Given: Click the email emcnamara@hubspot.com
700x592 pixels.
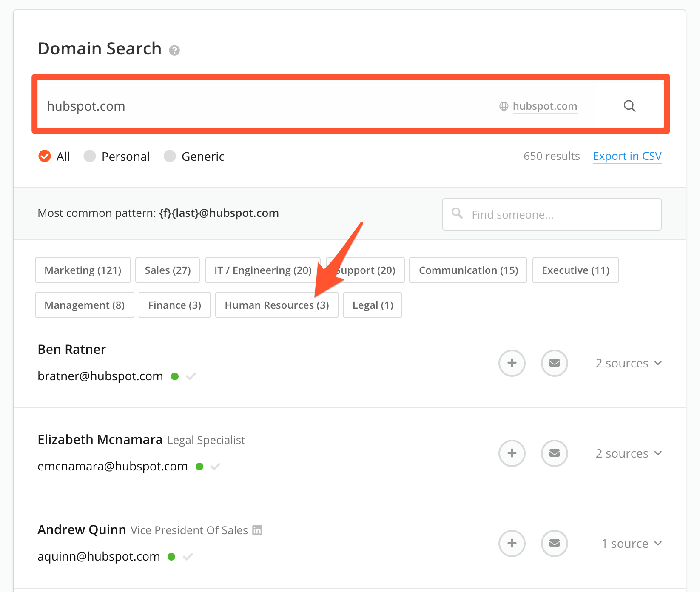Looking at the screenshot, I should tap(113, 467).
